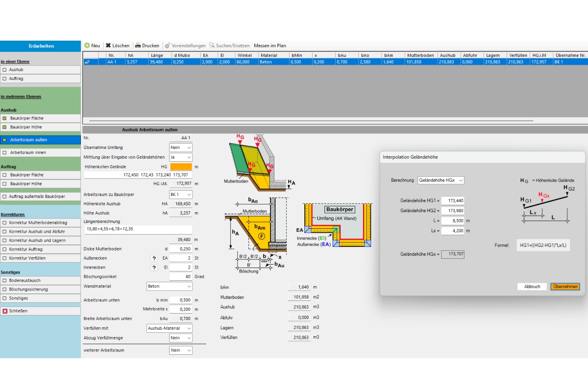Screen dimensions: 588x392
Task: Click the b min field 0,500
Action: pos(181,300)
